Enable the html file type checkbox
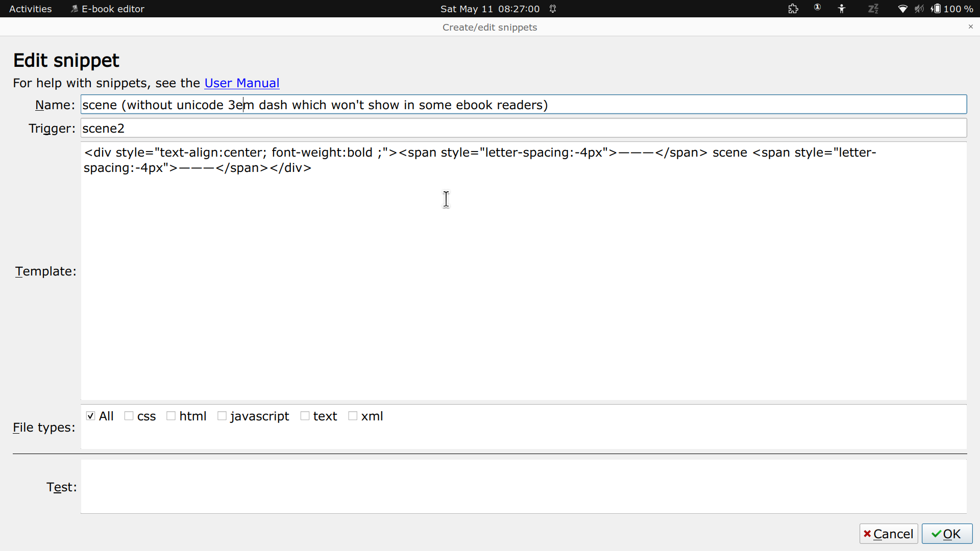Viewport: 980px width, 551px height. click(x=171, y=416)
